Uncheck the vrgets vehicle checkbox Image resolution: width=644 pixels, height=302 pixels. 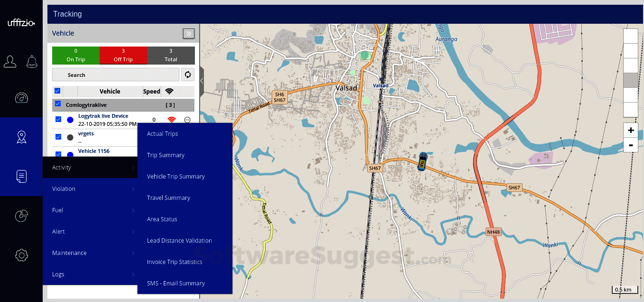click(x=58, y=136)
